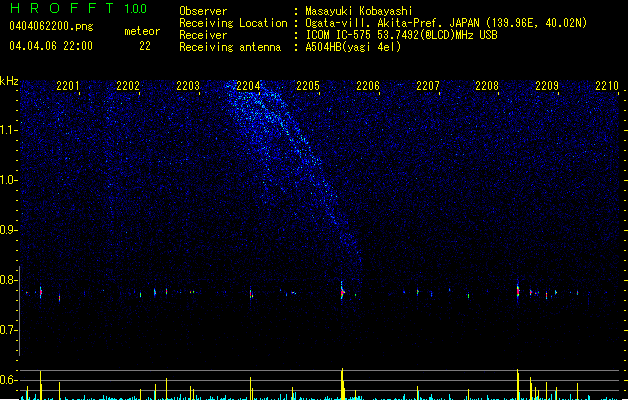Click the 2210 time marker
This screenshot has height=400, width=629.
(607, 86)
